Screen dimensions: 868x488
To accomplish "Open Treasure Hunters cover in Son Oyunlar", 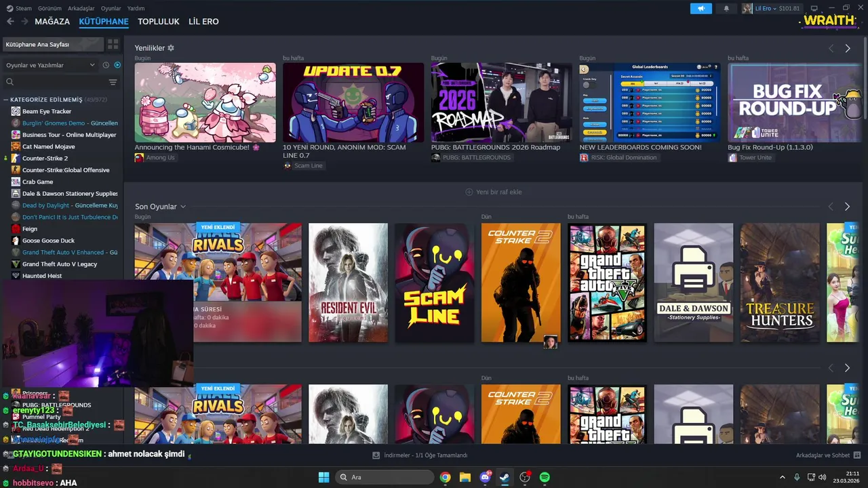I will coord(780,283).
